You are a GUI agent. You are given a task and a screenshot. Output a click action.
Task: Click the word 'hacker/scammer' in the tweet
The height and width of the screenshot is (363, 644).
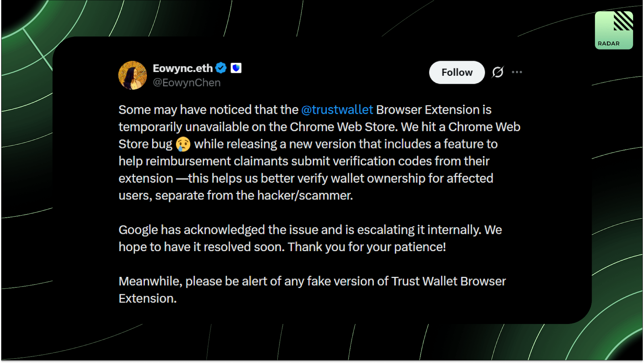305,196
